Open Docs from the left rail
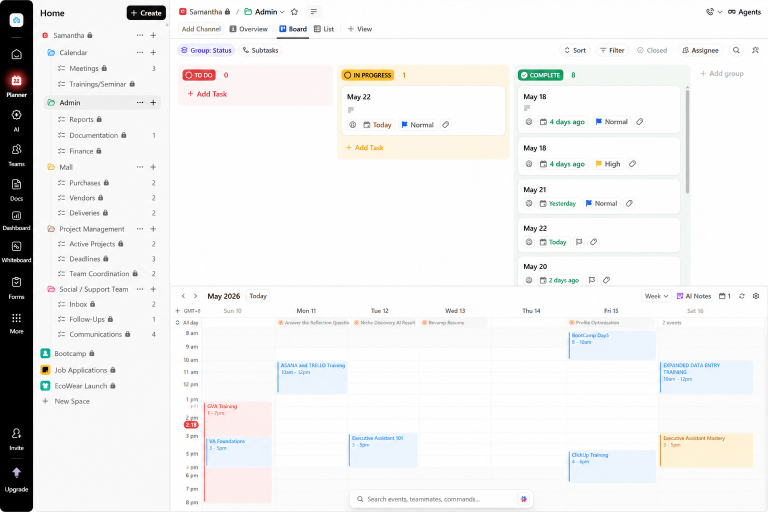 point(16,189)
